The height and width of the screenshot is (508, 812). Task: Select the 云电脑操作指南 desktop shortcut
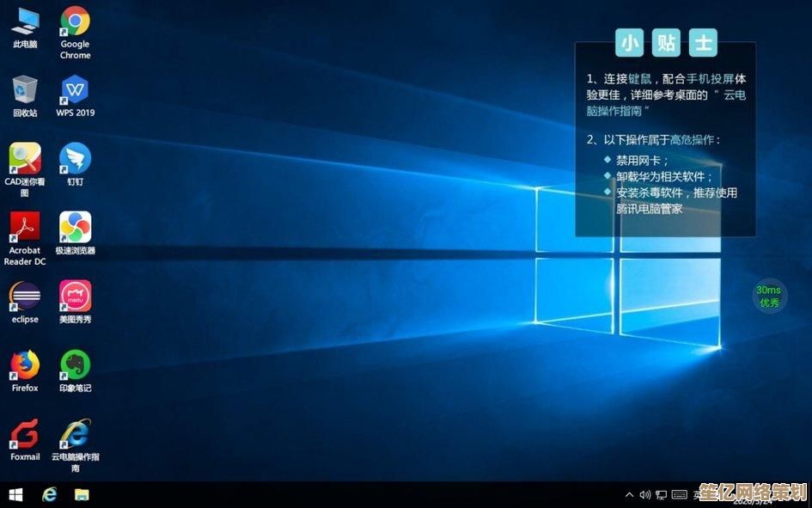pos(75,445)
